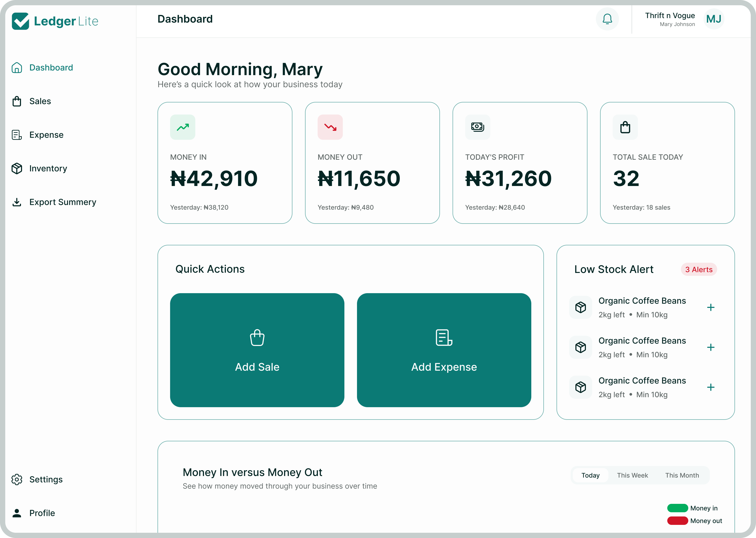
Task: Click the 'Money out' legend label
Action: point(706,521)
